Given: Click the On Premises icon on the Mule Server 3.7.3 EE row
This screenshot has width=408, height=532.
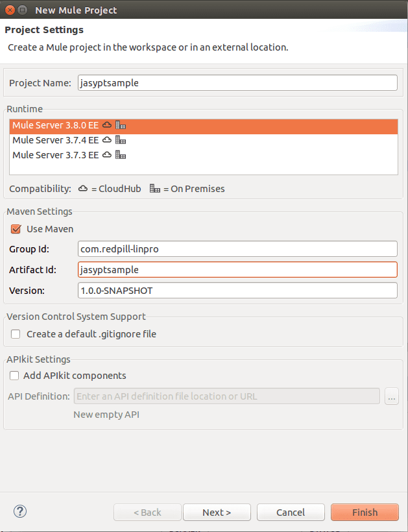Looking at the screenshot, I should [121, 154].
